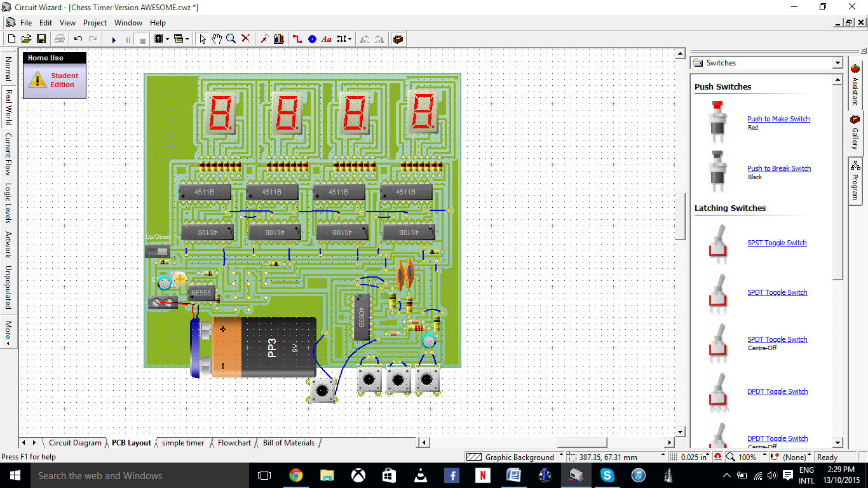Pause the simulation
868x488 pixels.
click(x=128, y=39)
